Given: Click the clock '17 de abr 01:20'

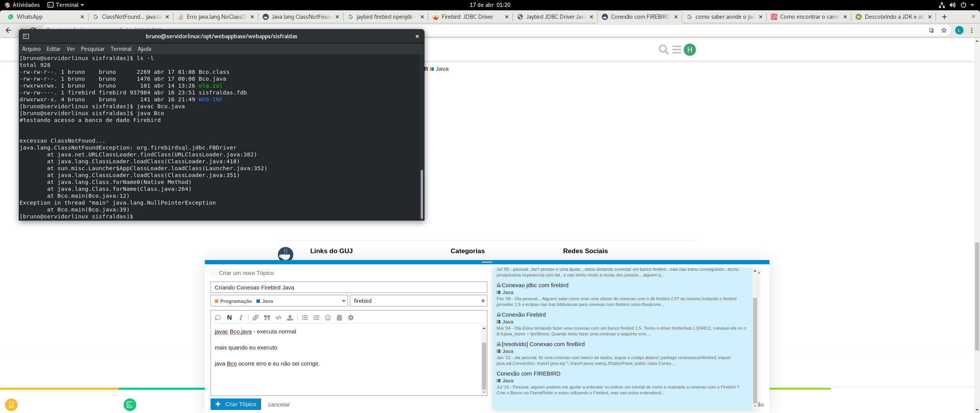Looking at the screenshot, I should 490,5.
